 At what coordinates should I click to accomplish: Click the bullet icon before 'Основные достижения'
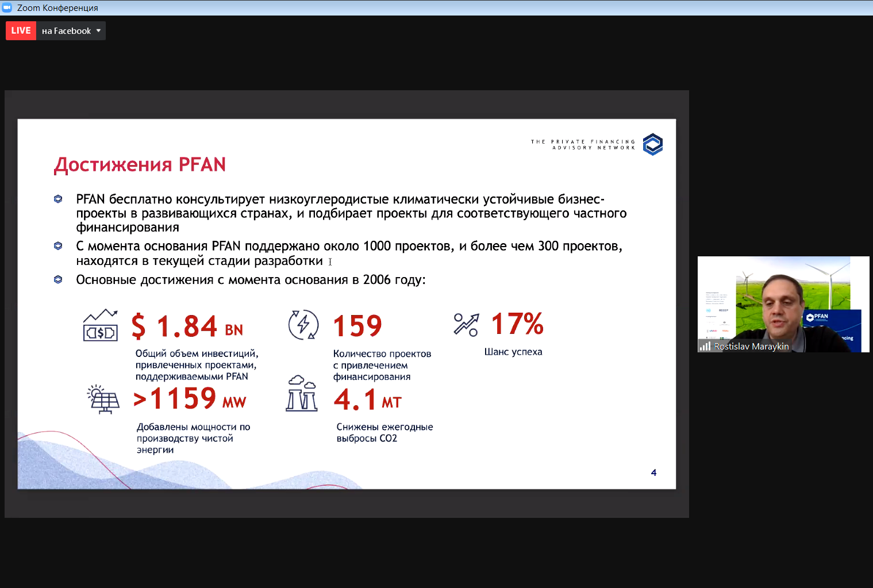click(58, 280)
